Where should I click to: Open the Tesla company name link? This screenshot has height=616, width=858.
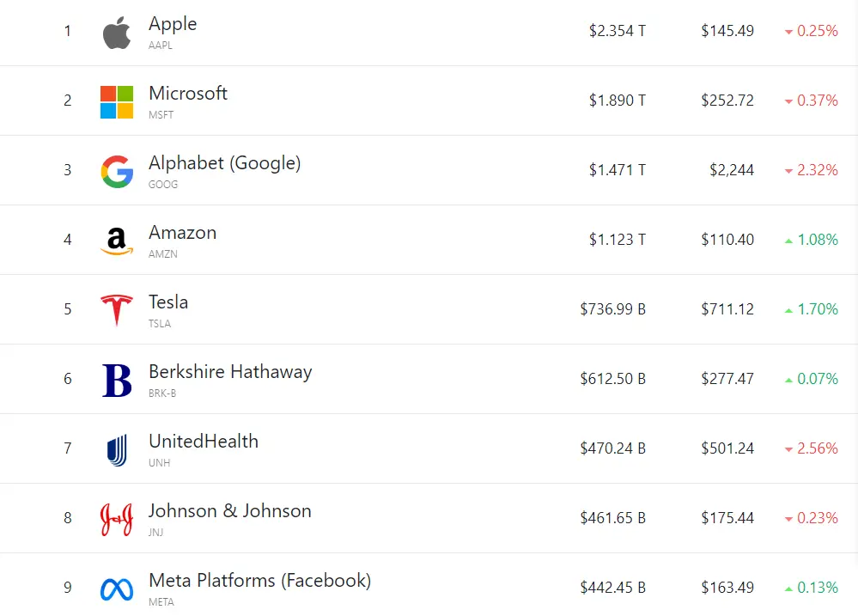pyautogui.click(x=168, y=302)
